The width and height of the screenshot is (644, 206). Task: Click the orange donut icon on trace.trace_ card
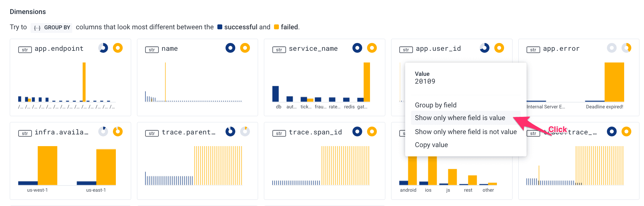[x=626, y=131]
